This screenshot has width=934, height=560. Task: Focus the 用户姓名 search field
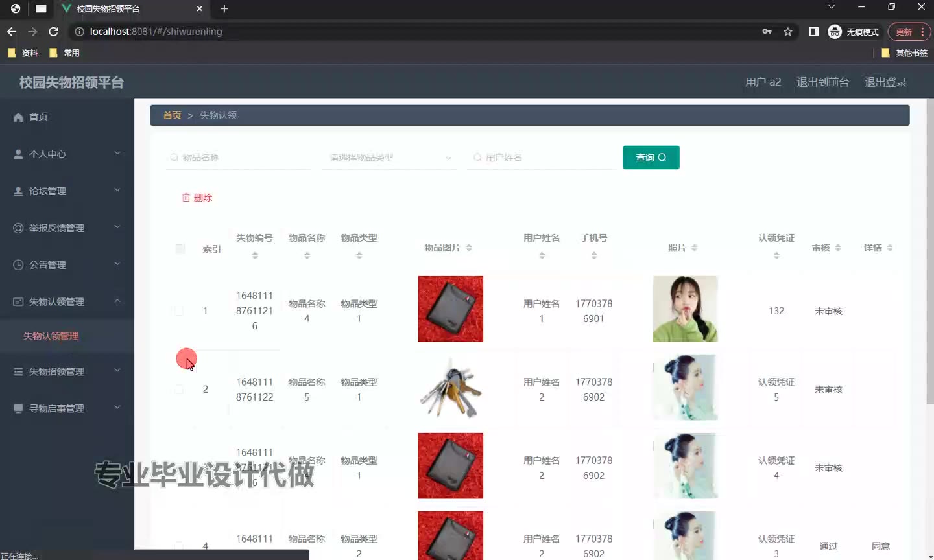point(542,157)
